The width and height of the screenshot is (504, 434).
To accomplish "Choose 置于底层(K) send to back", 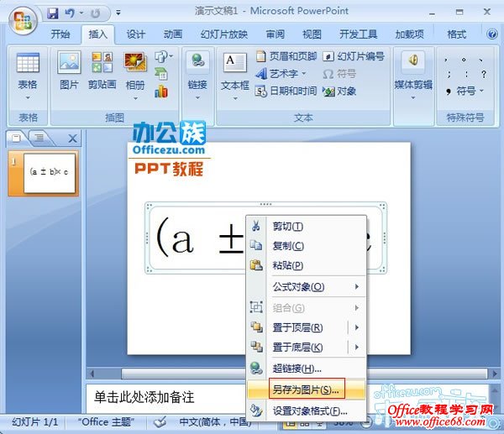I will click(x=297, y=347).
